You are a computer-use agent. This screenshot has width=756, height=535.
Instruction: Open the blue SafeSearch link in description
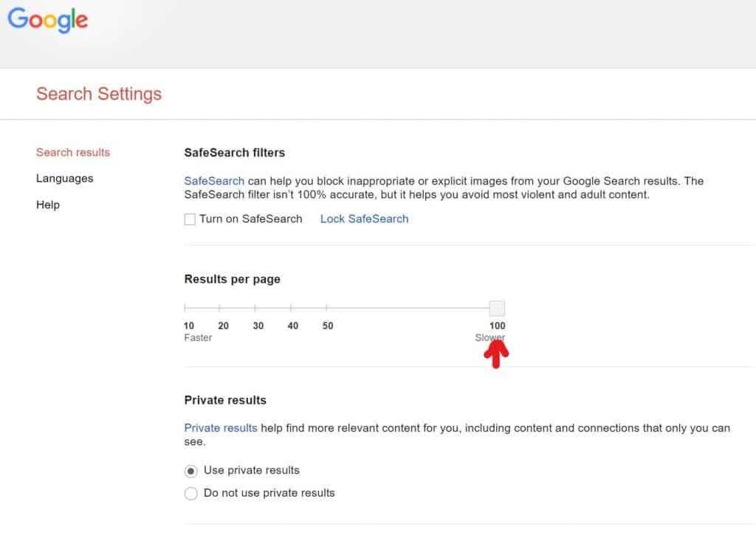(x=213, y=181)
